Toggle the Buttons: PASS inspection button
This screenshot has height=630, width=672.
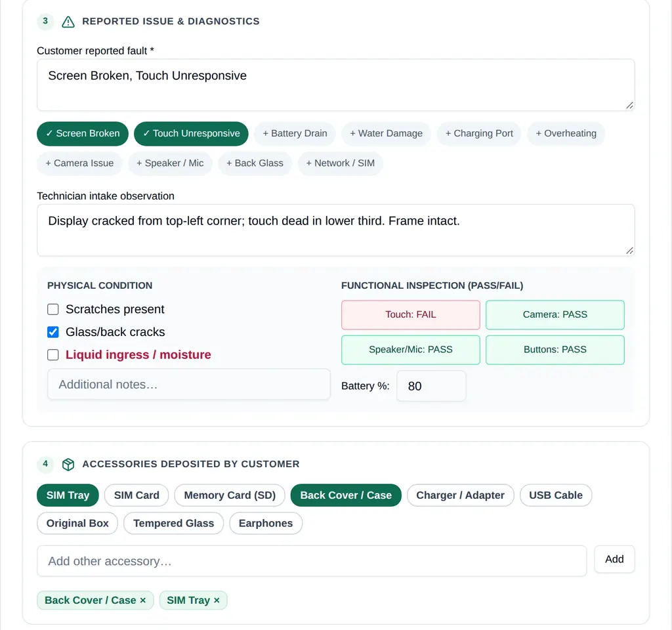555,350
